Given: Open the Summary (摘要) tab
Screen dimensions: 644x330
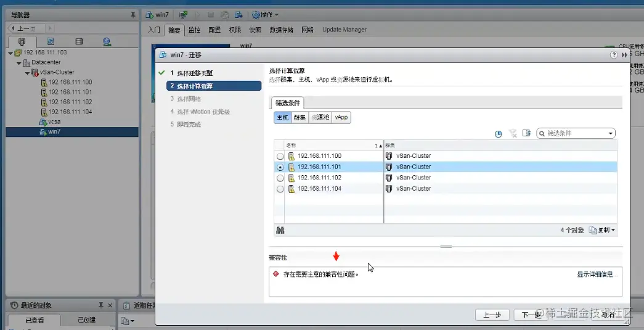Looking at the screenshot, I should point(174,30).
